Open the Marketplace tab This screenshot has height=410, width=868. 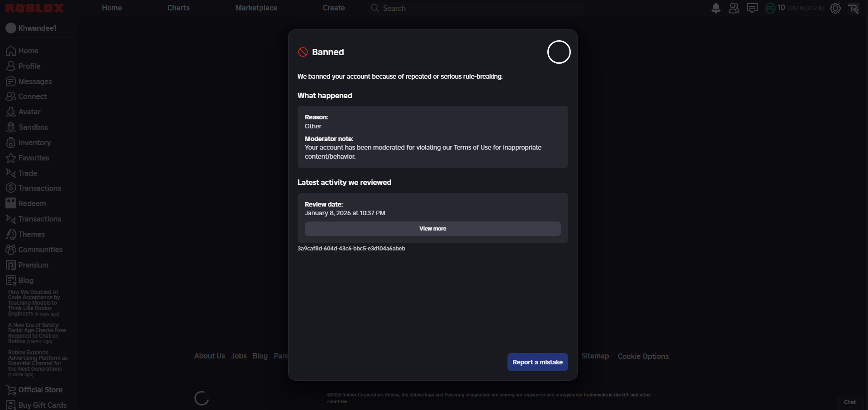point(256,8)
